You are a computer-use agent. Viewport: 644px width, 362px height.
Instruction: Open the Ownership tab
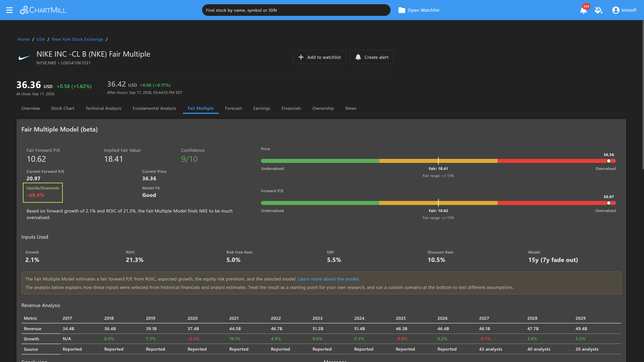point(323,108)
